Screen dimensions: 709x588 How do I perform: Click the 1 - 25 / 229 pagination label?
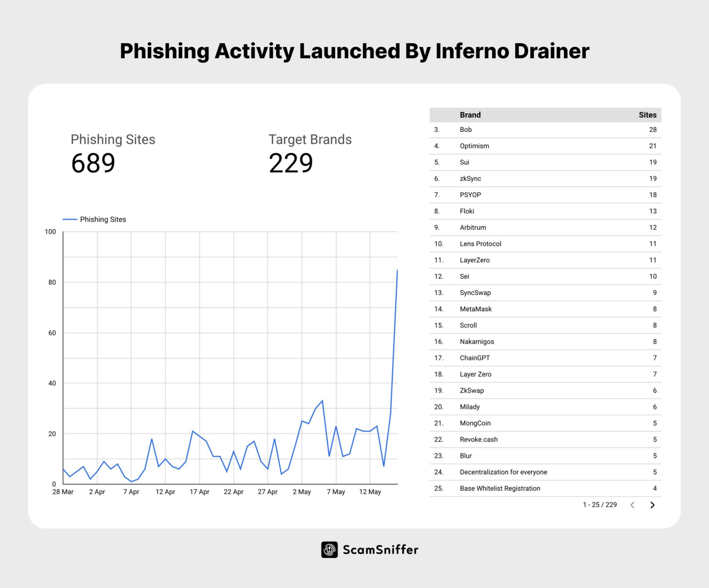pos(599,505)
